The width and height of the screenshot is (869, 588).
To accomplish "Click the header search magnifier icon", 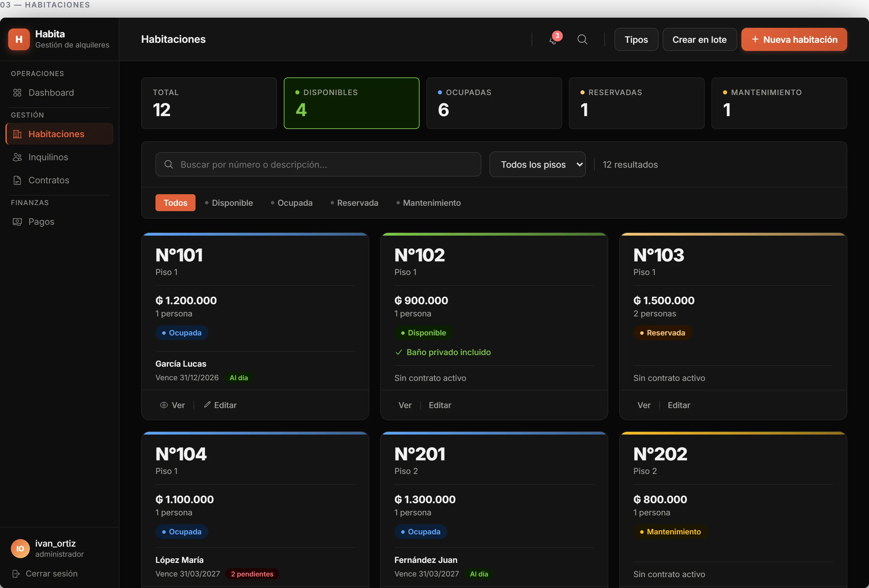I will pos(582,40).
